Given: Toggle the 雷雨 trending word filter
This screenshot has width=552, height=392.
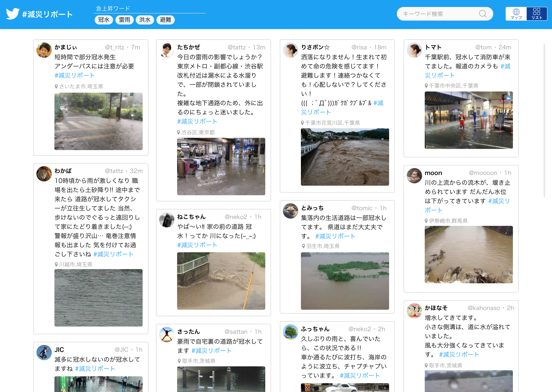Looking at the screenshot, I should pos(124,20).
